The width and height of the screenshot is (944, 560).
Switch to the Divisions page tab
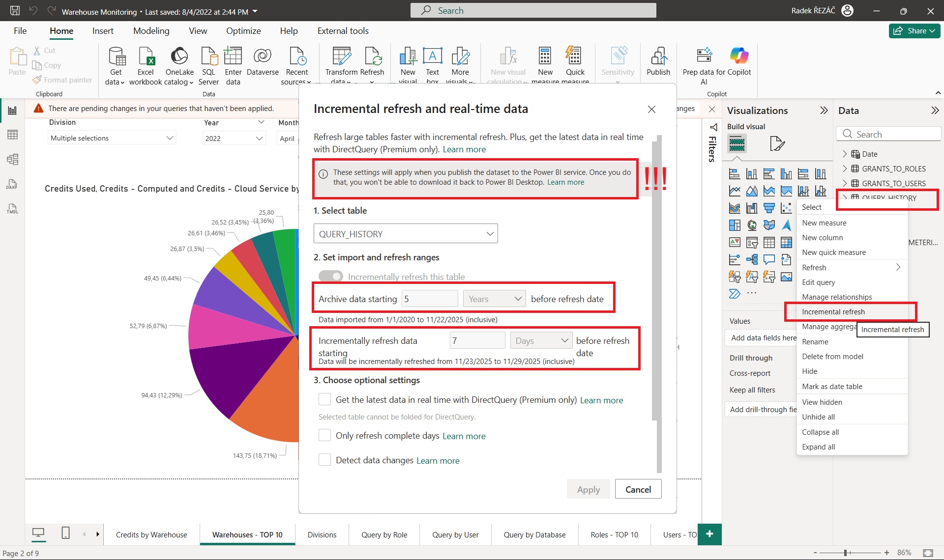click(x=322, y=534)
